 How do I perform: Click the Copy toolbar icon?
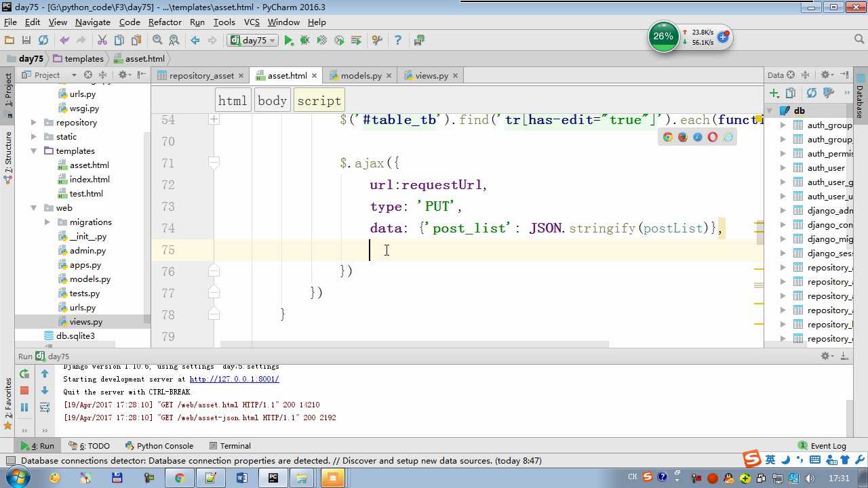(x=119, y=41)
